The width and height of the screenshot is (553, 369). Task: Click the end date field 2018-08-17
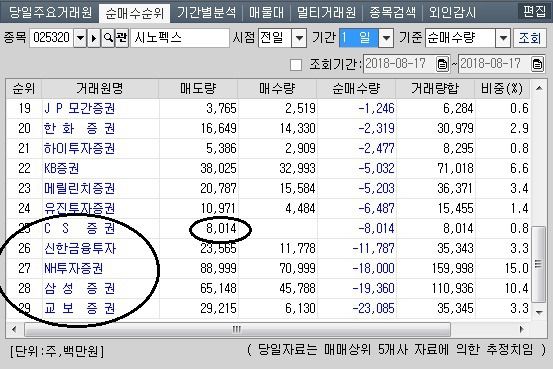pyautogui.click(x=494, y=64)
